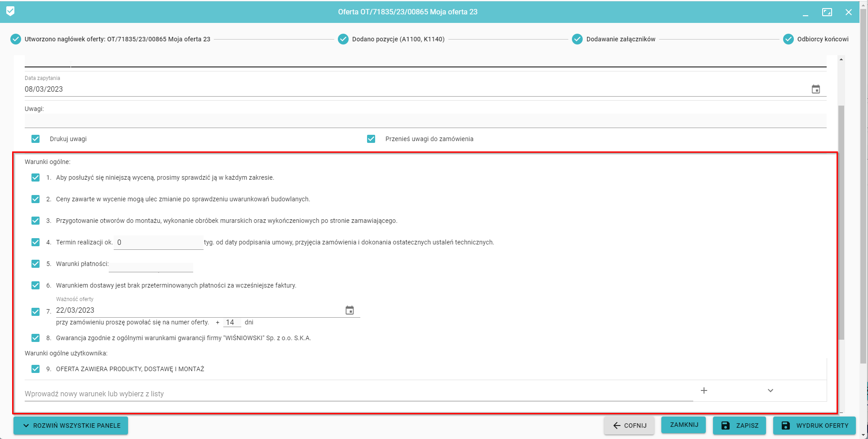Expand the conditions list dropdown arrow
Screen dimensions: 868x439
(771, 390)
